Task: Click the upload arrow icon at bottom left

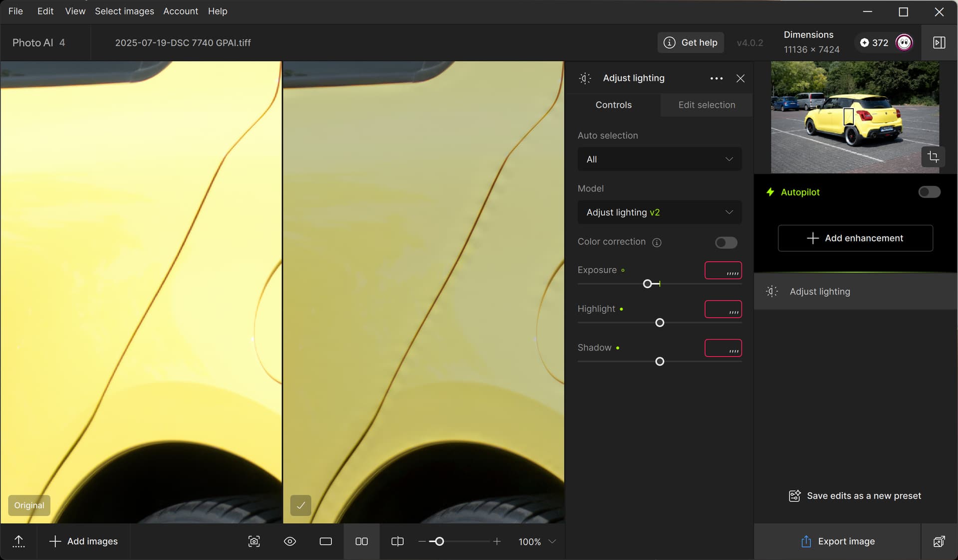Action: point(18,542)
